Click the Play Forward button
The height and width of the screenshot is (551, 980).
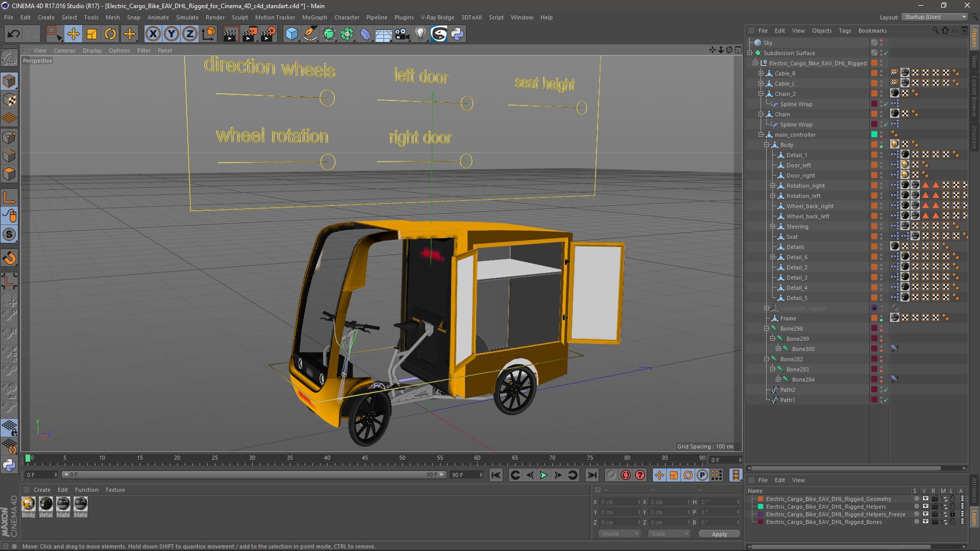point(543,475)
